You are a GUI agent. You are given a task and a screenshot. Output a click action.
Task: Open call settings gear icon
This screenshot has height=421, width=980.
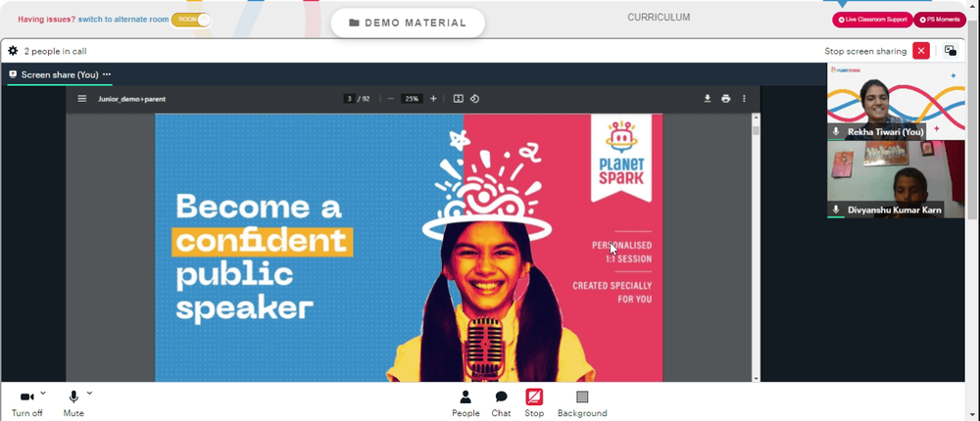click(13, 51)
